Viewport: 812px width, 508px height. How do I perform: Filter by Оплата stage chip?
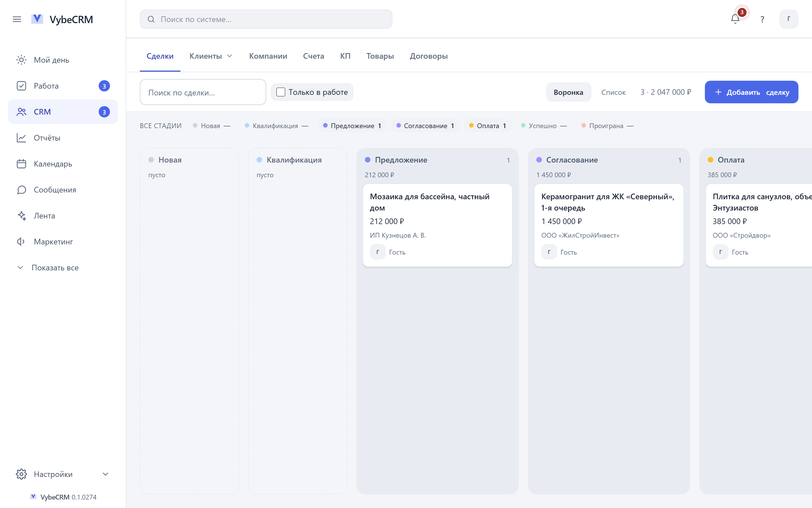coord(487,126)
